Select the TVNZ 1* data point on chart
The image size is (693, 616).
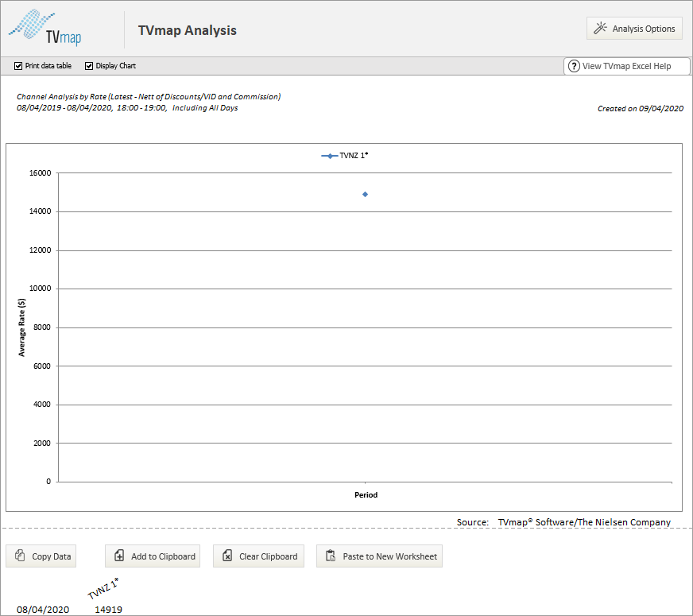coord(365,195)
